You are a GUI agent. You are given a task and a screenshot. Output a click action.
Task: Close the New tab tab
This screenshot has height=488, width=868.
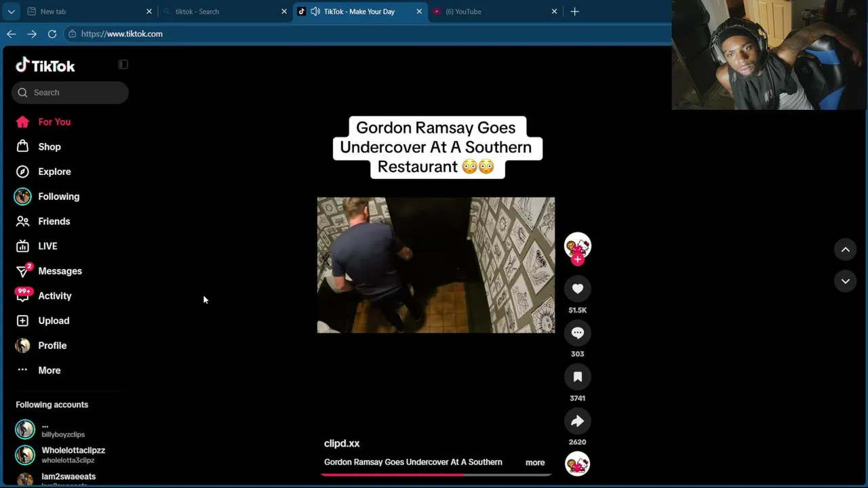(x=149, y=12)
